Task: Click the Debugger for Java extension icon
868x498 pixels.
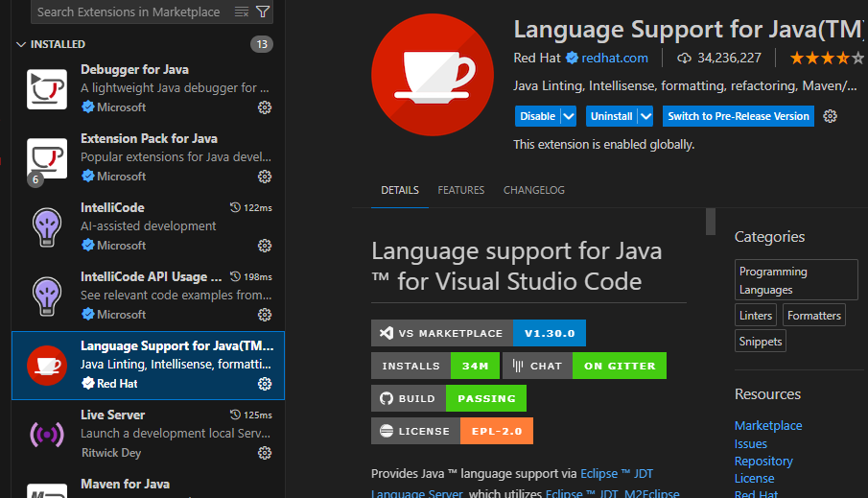Action: 47,88
